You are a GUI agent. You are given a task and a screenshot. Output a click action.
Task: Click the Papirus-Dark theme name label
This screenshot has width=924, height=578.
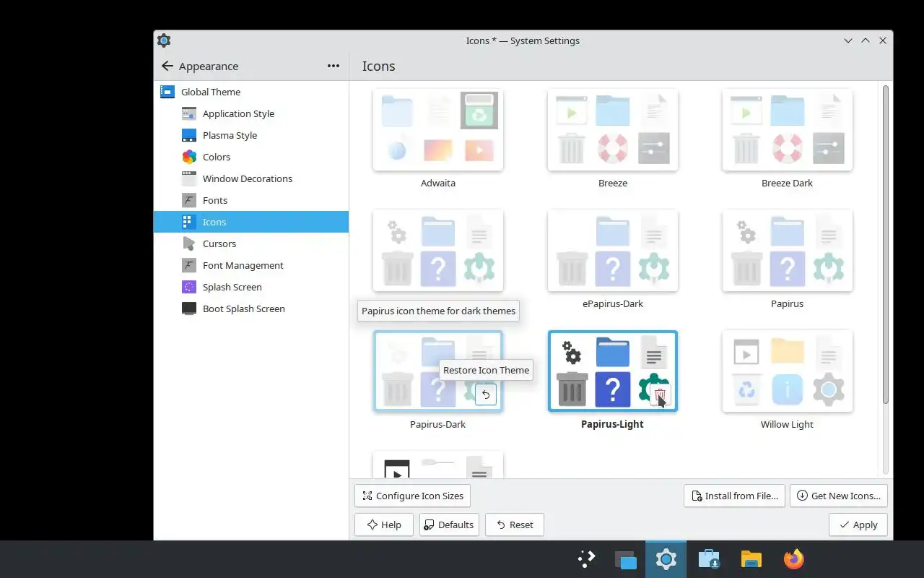tap(437, 424)
